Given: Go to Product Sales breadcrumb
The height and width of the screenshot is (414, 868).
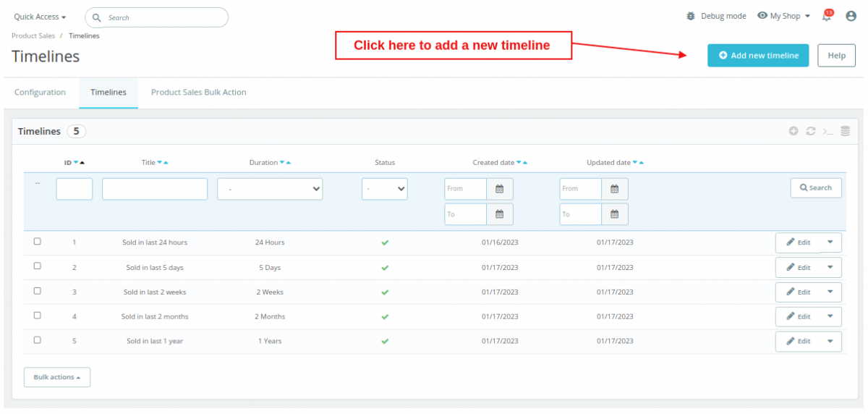Looking at the screenshot, I should click(x=33, y=35).
